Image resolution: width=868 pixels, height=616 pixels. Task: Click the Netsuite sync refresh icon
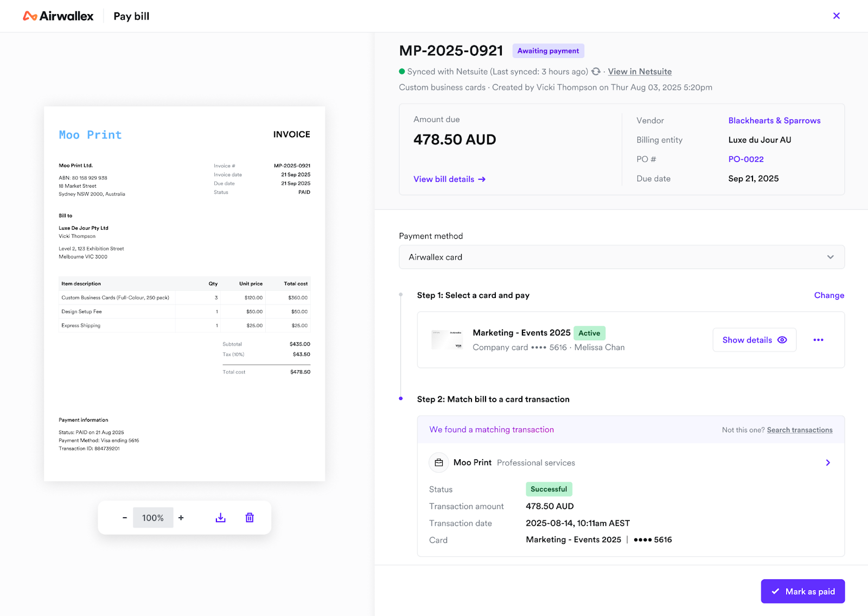pyautogui.click(x=596, y=72)
